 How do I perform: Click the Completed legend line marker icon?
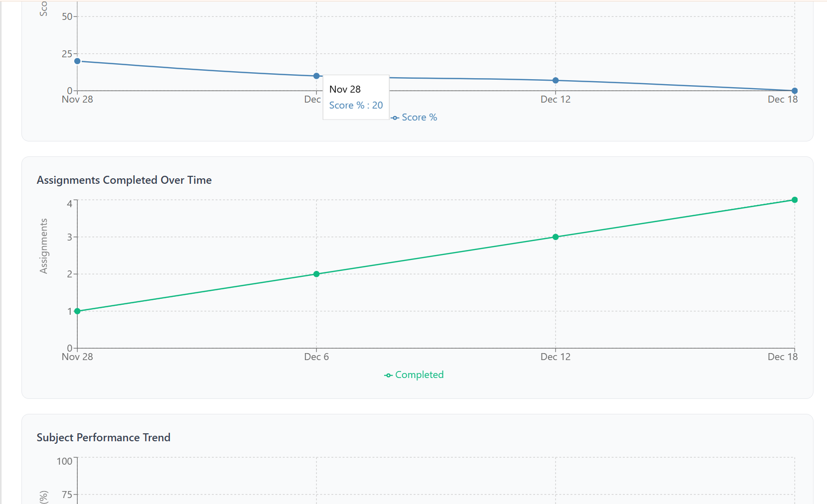click(x=388, y=376)
